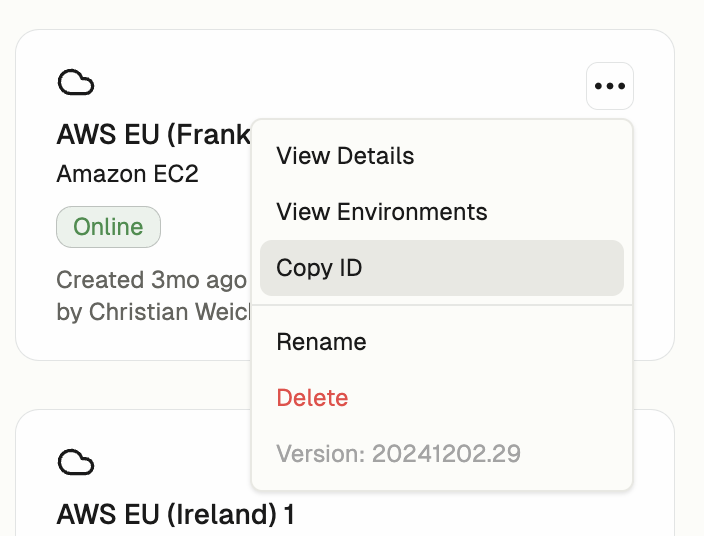Open the AWS EU (Frank… card title
The width and height of the screenshot is (704, 536).
(x=153, y=134)
